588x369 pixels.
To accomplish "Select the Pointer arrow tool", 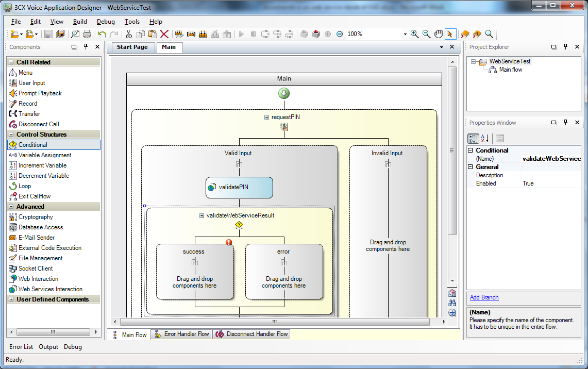I will pyautogui.click(x=449, y=34).
